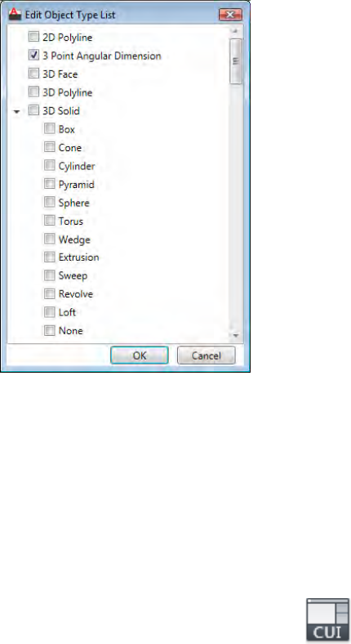The width and height of the screenshot is (351, 644).
Task: Select the Box solid type checkbox
Action: point(50,129)
